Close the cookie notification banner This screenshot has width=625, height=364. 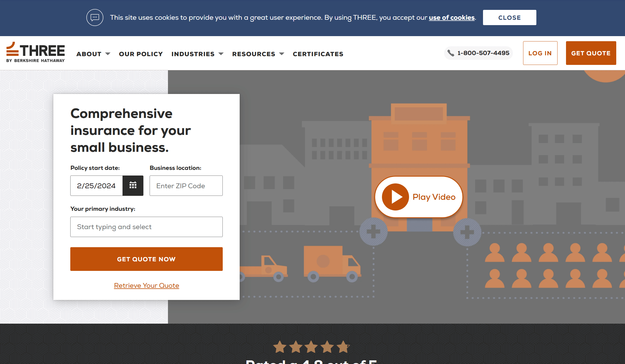tap(509, 17)
